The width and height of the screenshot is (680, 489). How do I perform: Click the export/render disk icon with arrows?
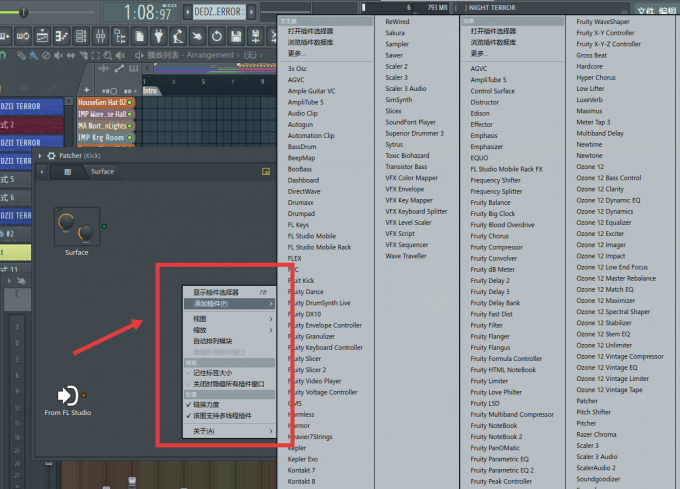click(255, 36)
